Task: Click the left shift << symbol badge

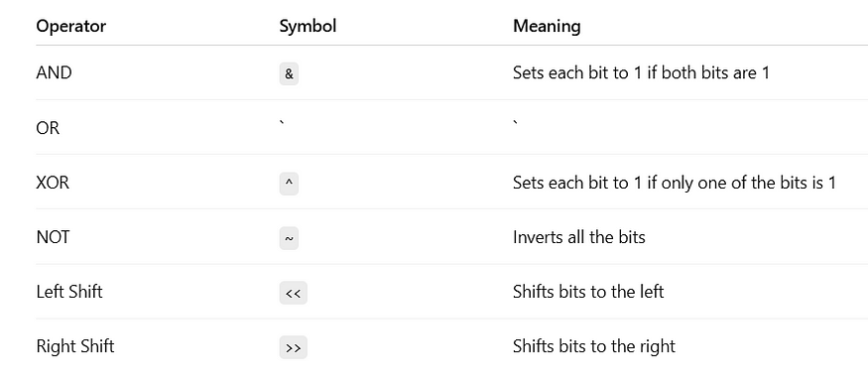Action: coord(293,294)
